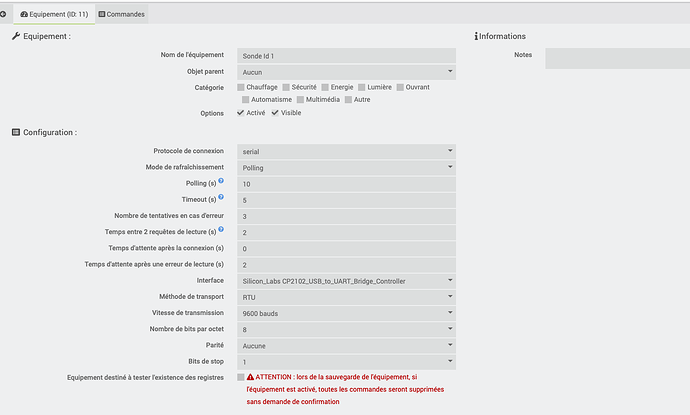Open the Objet parent dropdown
Viewport: 690px width, 415px height.
coord(346,72)
